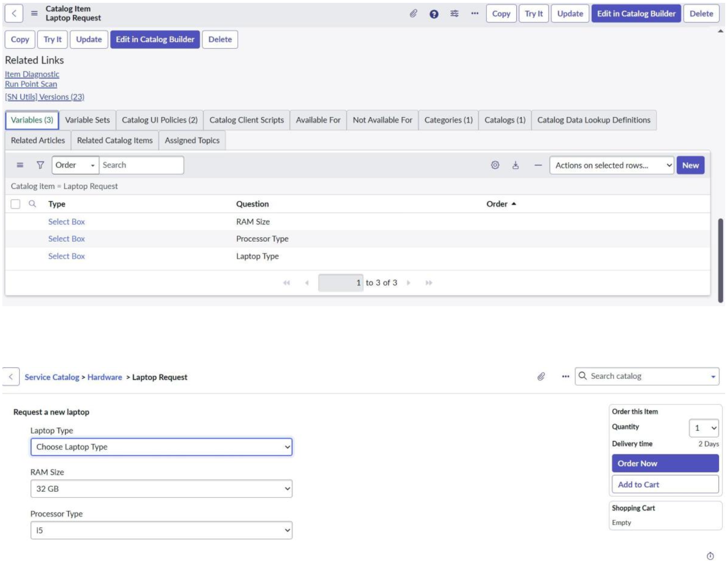This screenshot has height=564, width=728.
Task: Open personalize form settings sliders icon
Action: tap(454, 14)
